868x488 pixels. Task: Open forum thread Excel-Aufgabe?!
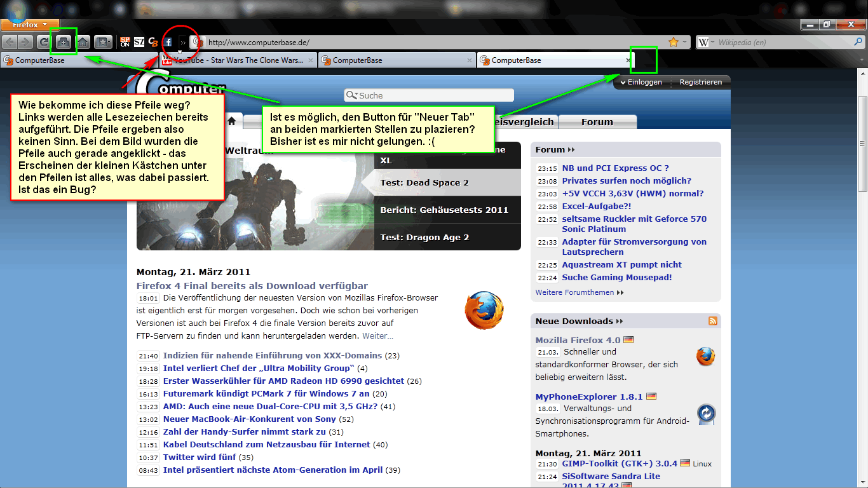pos(596,206)
